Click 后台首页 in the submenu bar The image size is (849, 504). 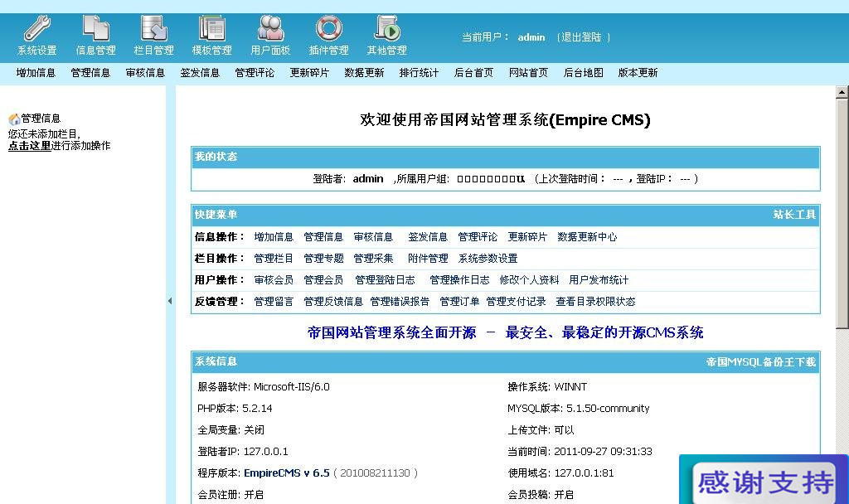[473, 73]
